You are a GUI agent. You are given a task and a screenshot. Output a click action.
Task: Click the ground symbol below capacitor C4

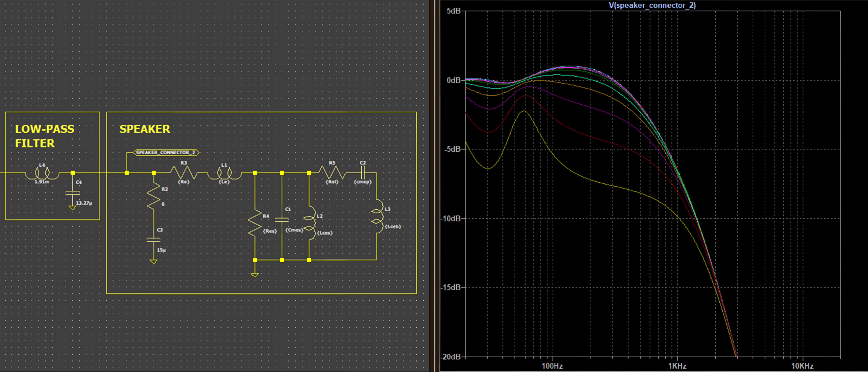pyautogui.click(x=72, y=208)
